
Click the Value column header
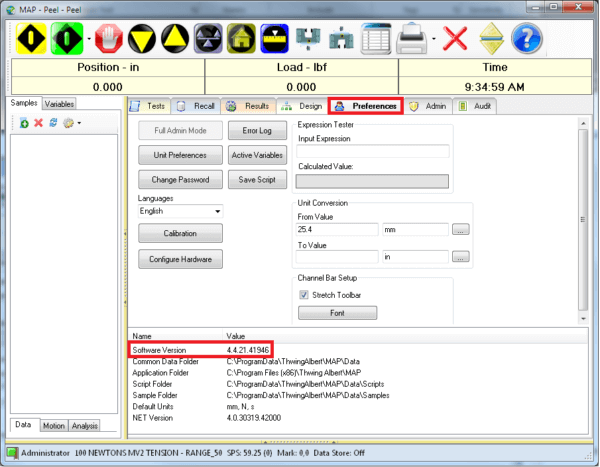pos(406,336)
